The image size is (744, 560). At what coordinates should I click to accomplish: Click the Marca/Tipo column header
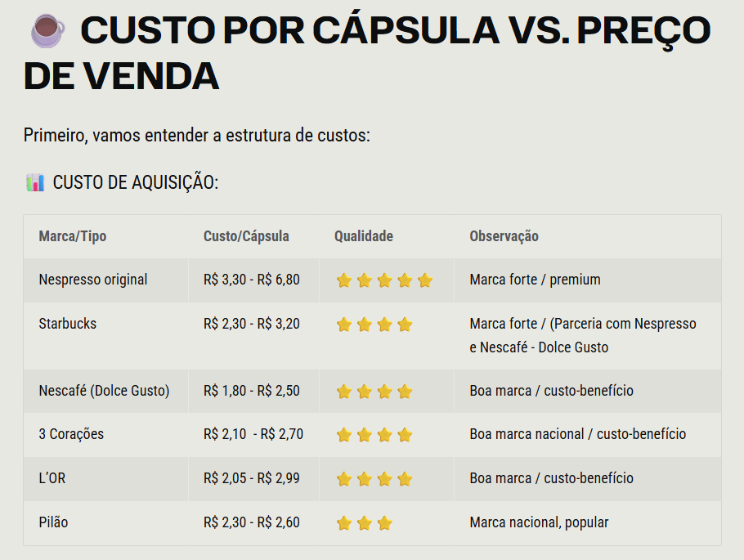click(73, 236)
